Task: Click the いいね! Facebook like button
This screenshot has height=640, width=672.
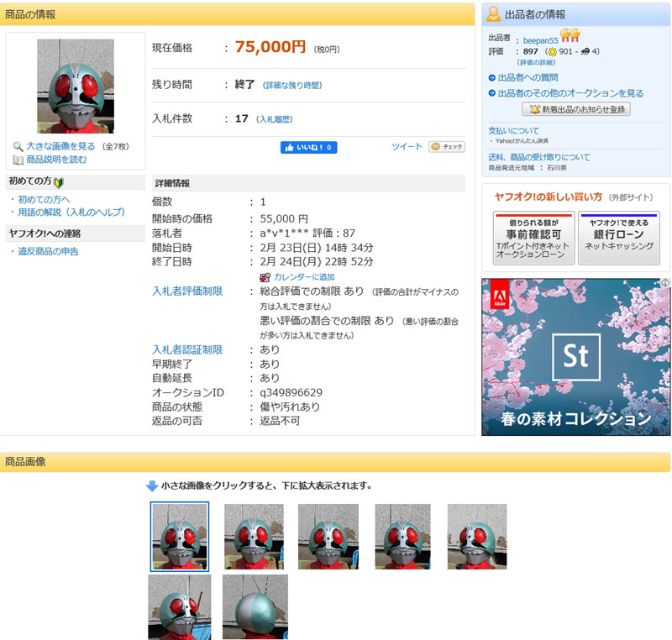Action: click(308, 147)
